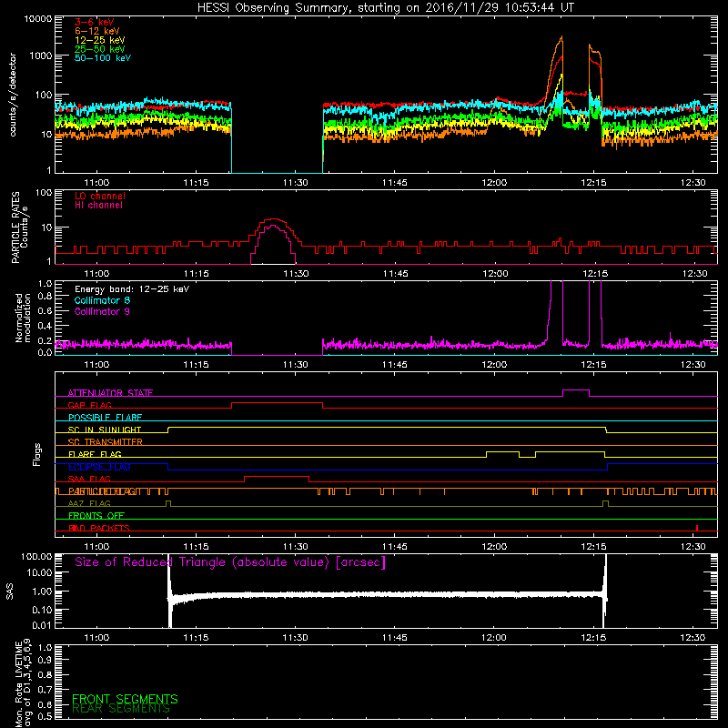The height and width of the screenshot is (728, 728).
Task: Click the "10000" tick label on the count-rate plot
Action: [x=38, y=19]
